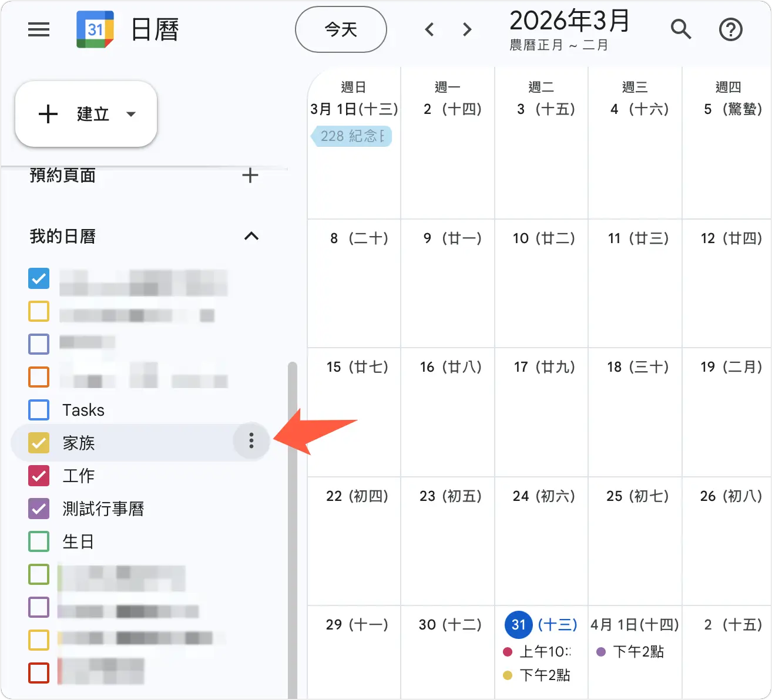Open the help question-mark icon
The width and height of the screenshot is (772, 700).
click(x=731, y=29)
